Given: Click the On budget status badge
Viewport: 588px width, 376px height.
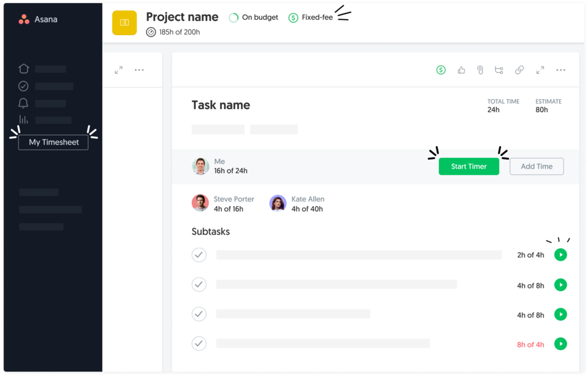Looking at the screenshot, I should pos(253,17).
